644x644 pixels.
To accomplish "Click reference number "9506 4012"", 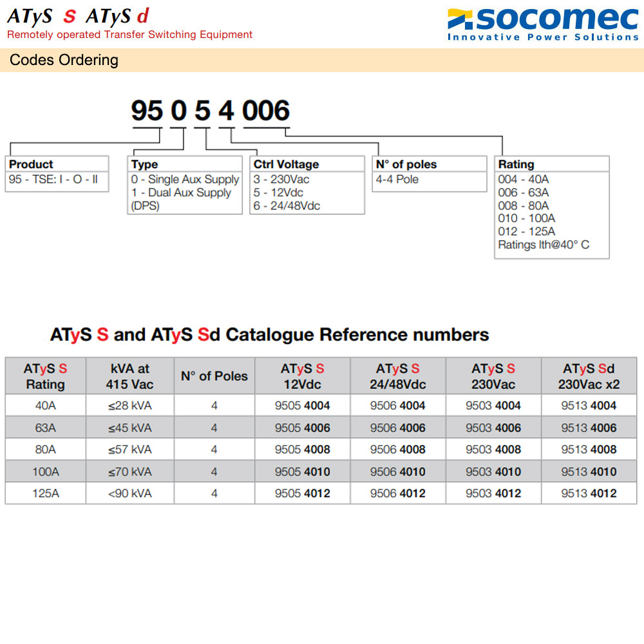I will (397, 494).
